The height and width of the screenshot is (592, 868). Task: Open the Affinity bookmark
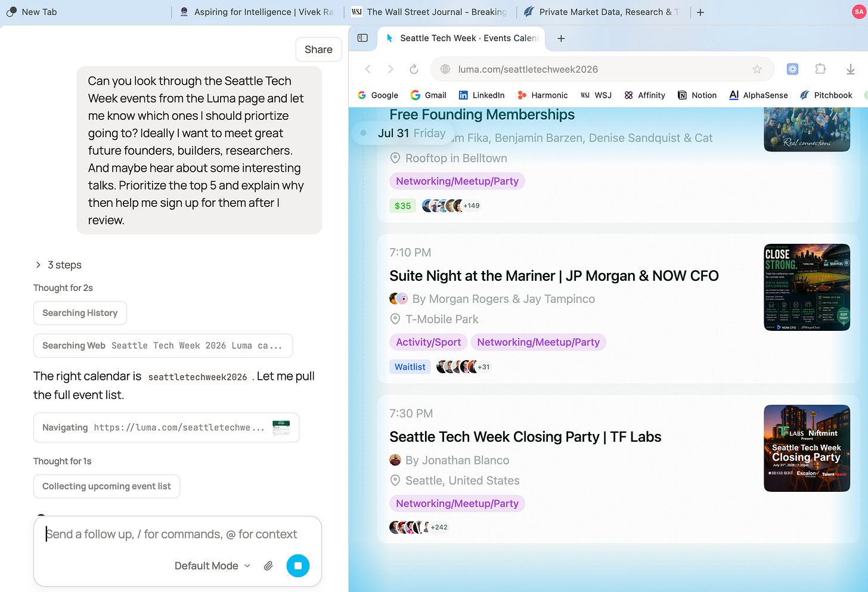click(x=644, y=95)
